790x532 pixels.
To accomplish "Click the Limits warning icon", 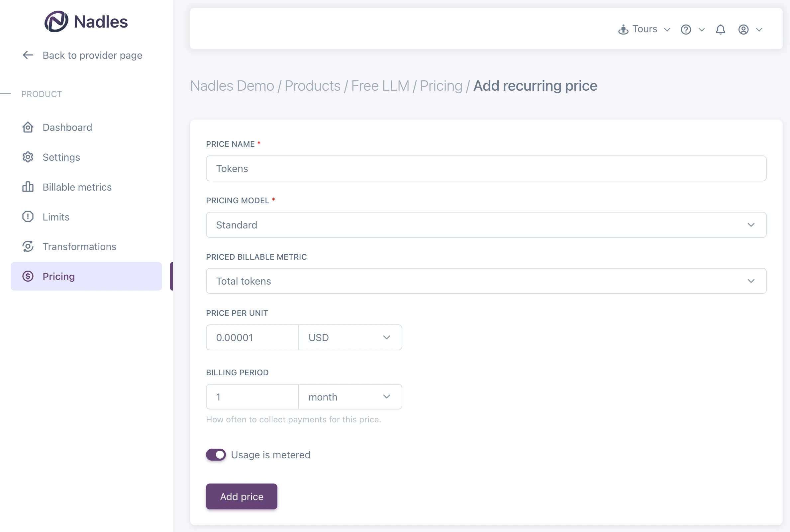I will tap(28, 217).
